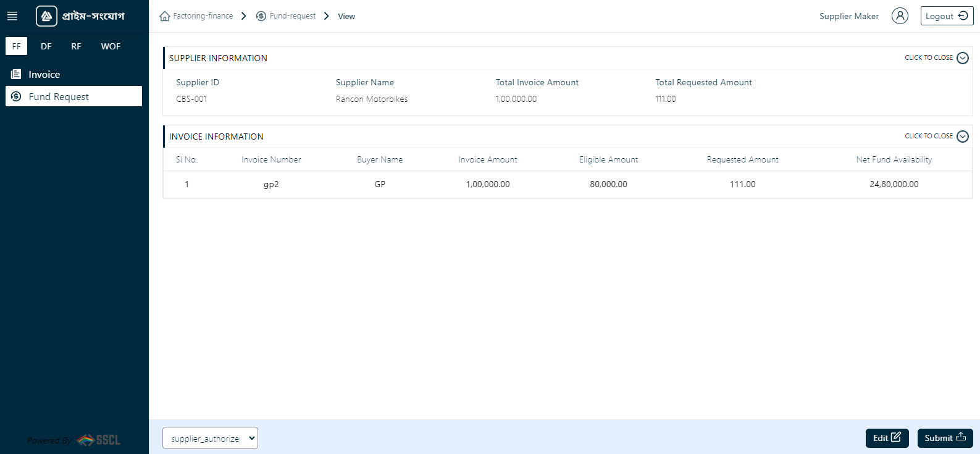Switch to the WOF tab
Image resolution: width=980 pixels, height=454 pixels.
tap(111, 46)
